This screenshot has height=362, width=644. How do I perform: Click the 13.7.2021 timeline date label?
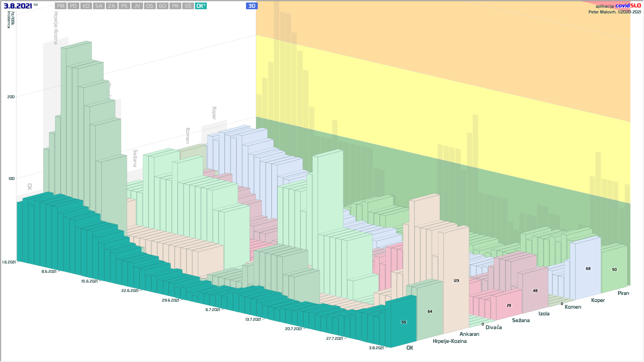(253, 319)
